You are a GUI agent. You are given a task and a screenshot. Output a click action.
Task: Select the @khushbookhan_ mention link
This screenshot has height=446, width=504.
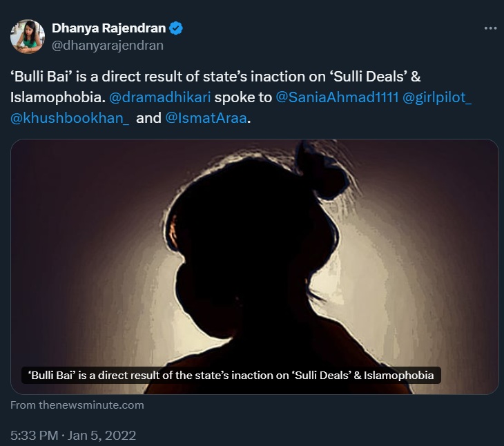70,118
